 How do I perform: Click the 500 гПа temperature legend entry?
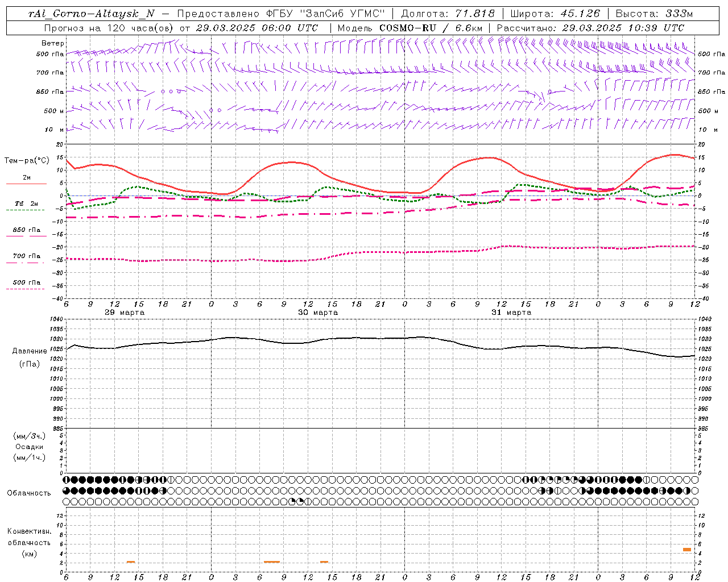point(26,282)
